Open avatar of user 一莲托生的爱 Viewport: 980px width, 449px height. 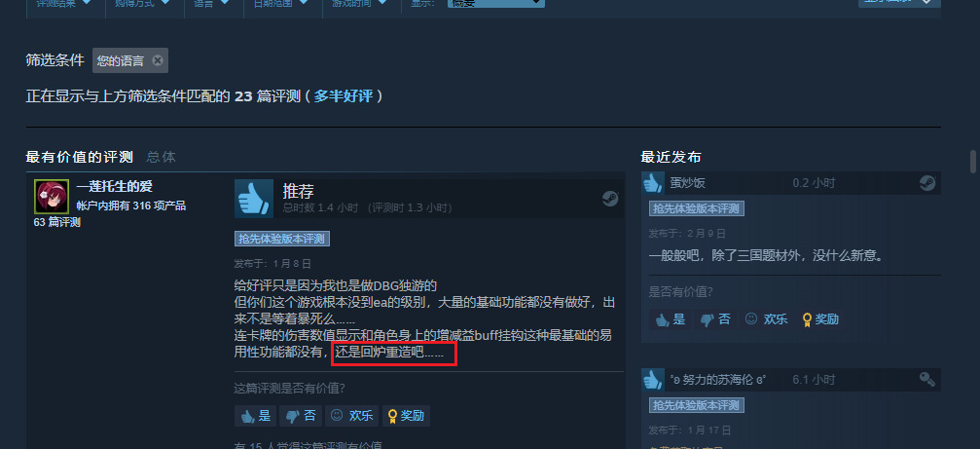tap(52, 197)
